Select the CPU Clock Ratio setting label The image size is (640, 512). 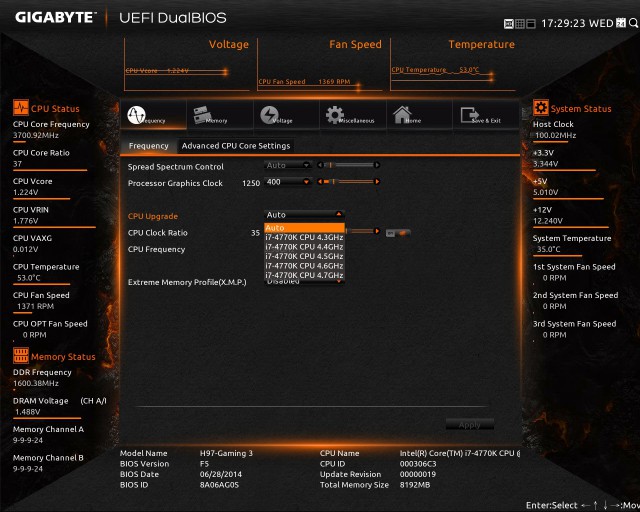(x=158, y=233)
